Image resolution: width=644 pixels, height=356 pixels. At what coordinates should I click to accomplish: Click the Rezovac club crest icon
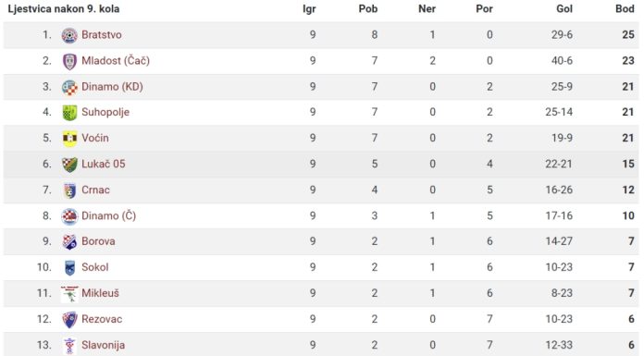click(x=69, y=319)
